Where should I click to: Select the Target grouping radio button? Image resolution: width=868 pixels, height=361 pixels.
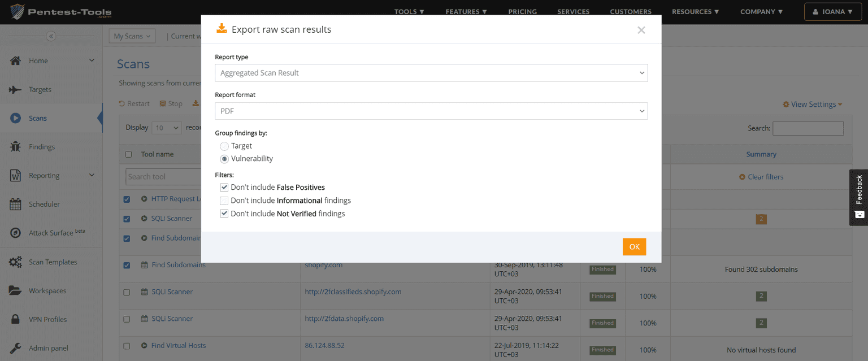(224, 146)
